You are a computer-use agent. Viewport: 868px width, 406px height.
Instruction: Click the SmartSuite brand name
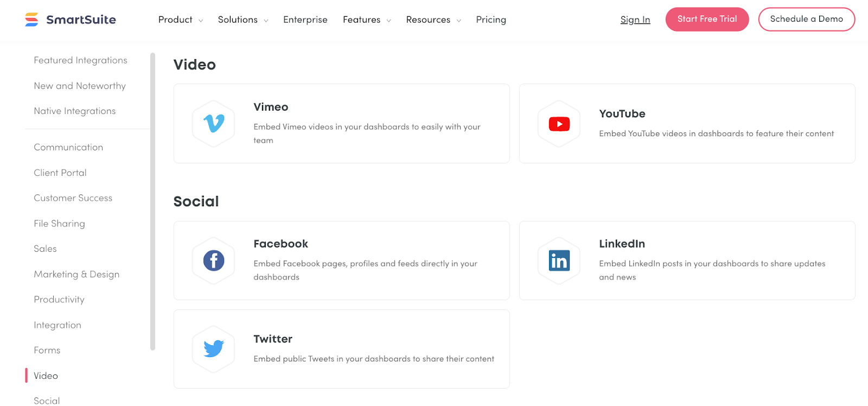tap(81, 20)
